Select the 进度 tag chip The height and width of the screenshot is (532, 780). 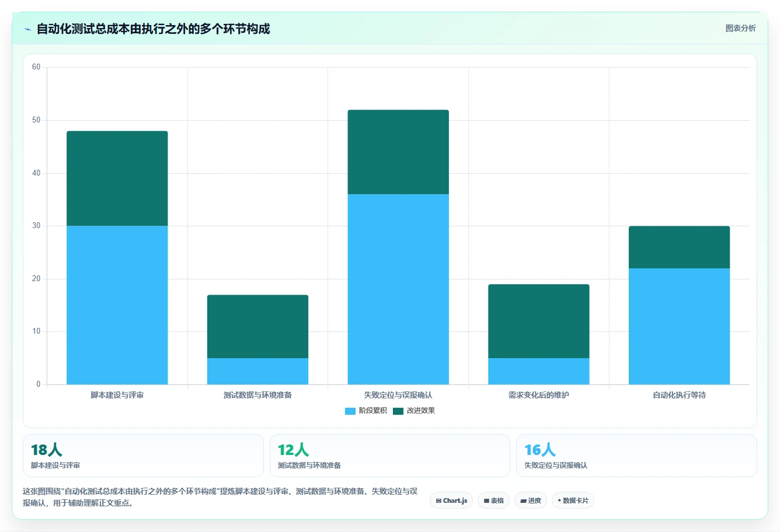tap(531, 501)
